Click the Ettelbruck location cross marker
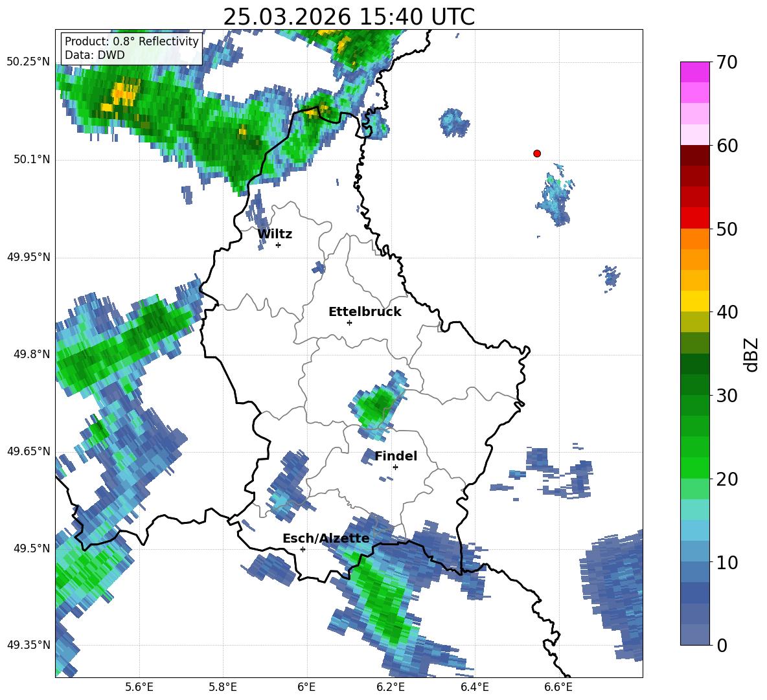The height and width of the screenshot is (700, 767). pos(349,322)
